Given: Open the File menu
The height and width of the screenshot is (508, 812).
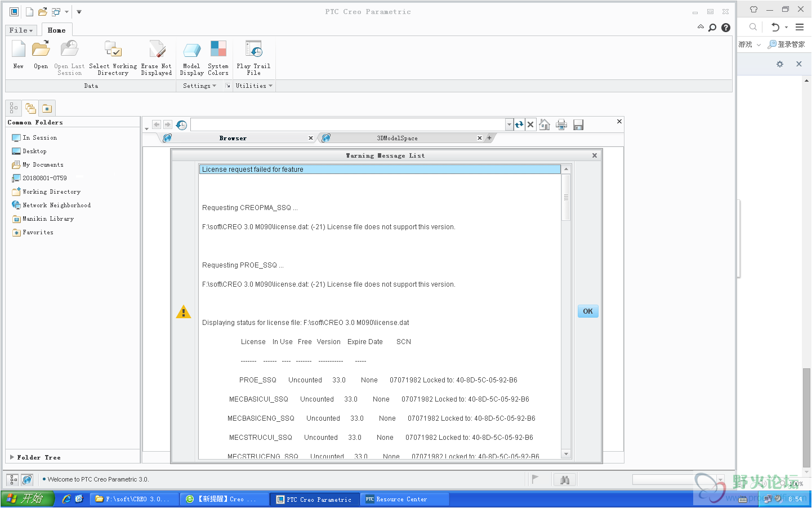Looking at the screenshot, I should pos(21,30).
